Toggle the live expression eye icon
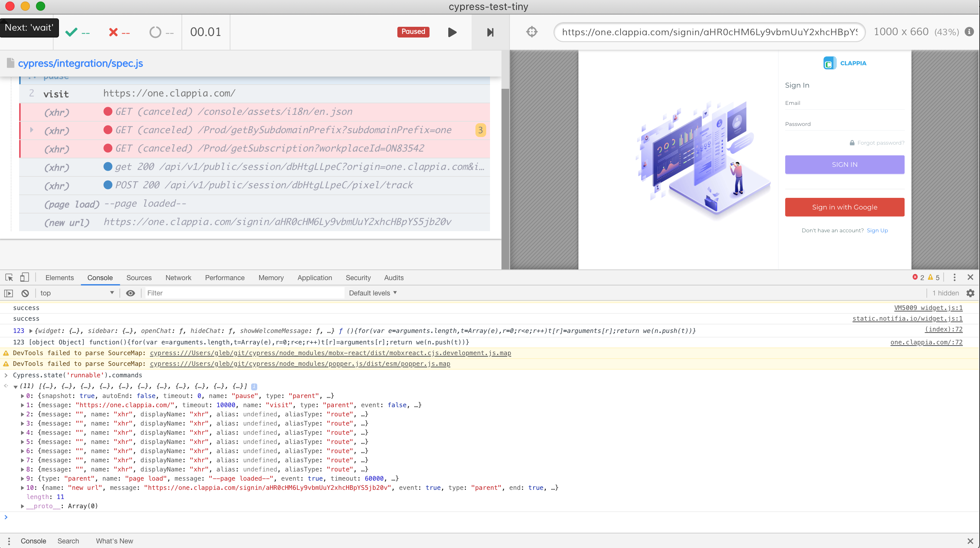 (131, 293)
